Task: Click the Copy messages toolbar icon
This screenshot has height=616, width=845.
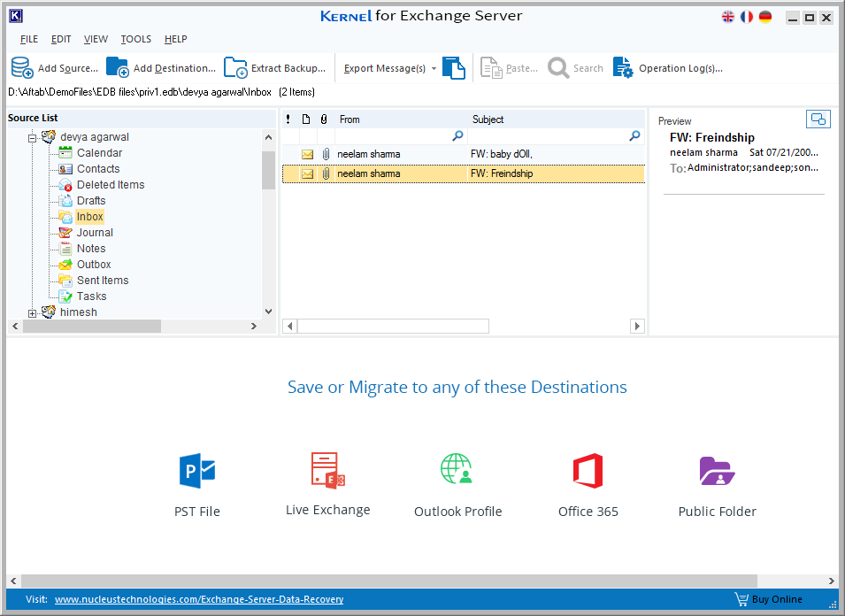Action: pos(454,68)
